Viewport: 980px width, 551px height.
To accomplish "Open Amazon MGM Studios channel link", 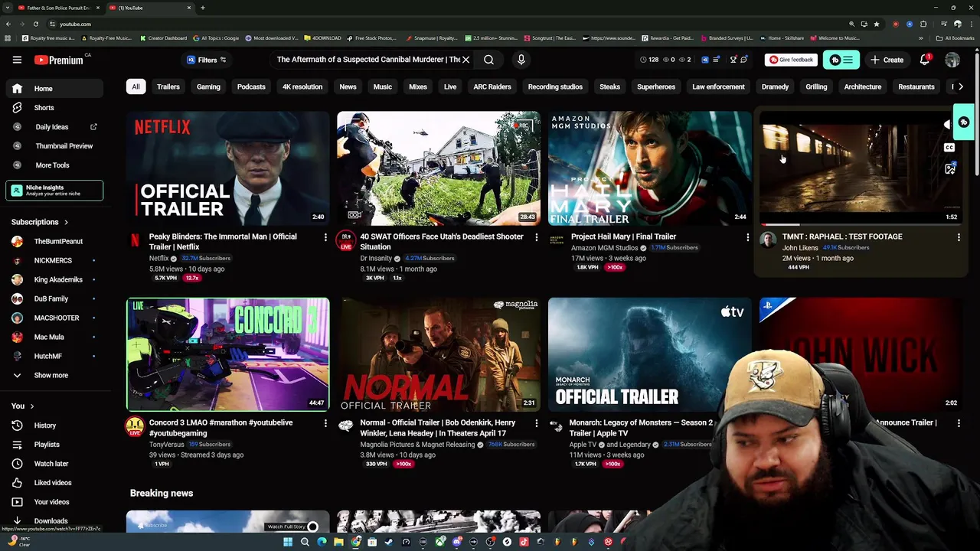I will tap(604, 248).
